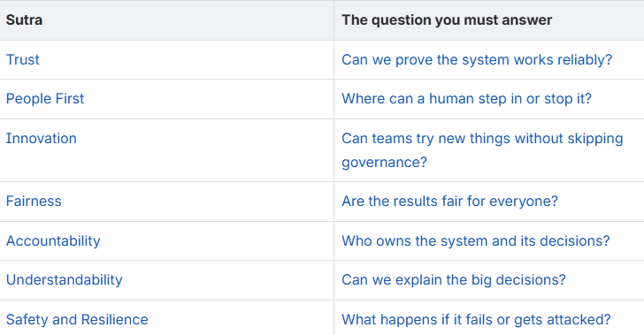Open 'Who owns the system and its decisions?'

[476, 241]
